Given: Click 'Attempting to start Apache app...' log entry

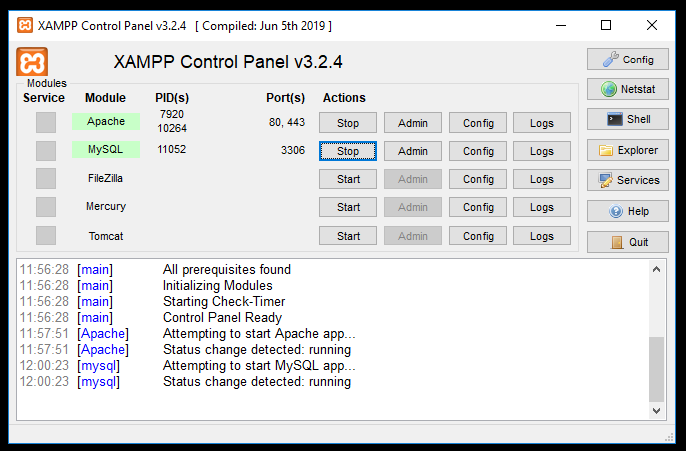Looking at the screenshot, I should (x=259, y=333).
